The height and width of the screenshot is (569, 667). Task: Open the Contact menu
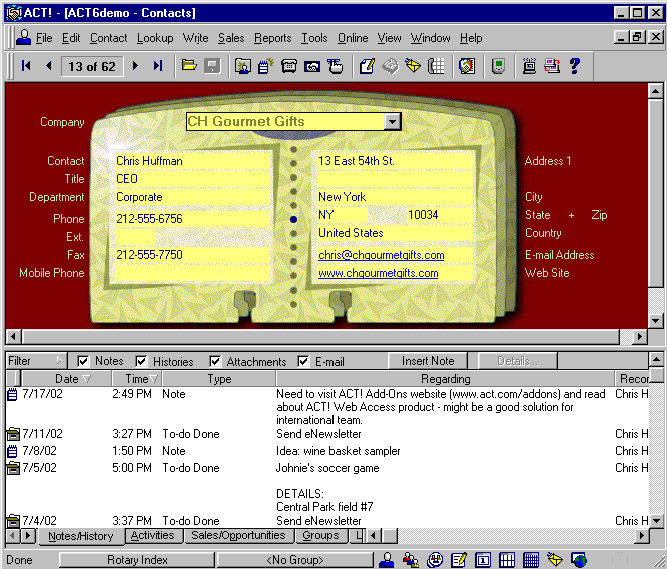point(108,38)
